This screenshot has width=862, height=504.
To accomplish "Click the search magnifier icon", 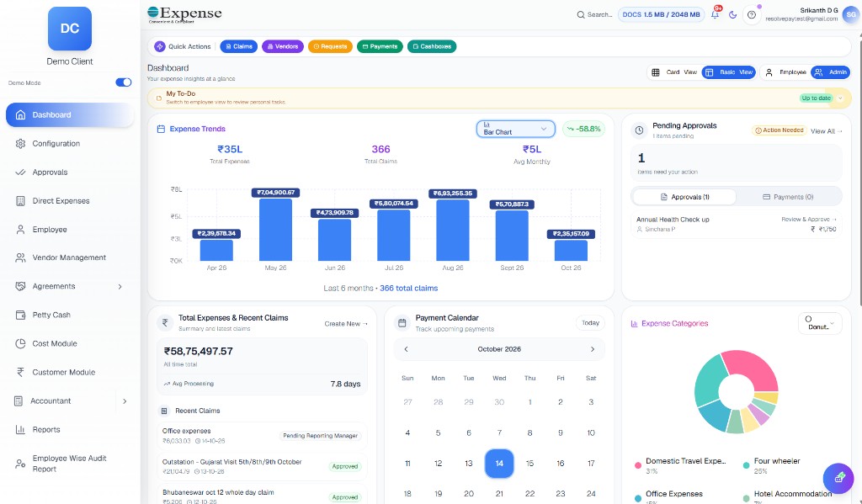I will [x=581, y=15].
